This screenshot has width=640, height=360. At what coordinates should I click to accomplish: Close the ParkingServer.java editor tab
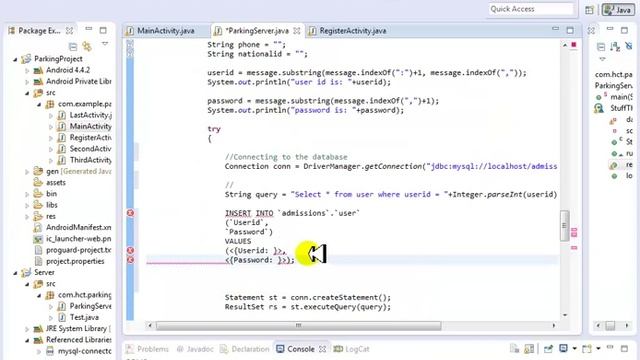coord(297,31)
